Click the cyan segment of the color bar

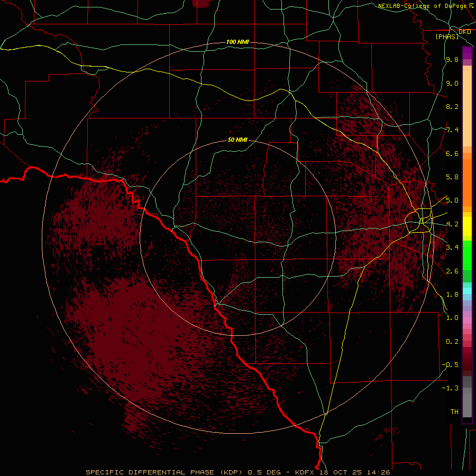[x=467, y=291]
